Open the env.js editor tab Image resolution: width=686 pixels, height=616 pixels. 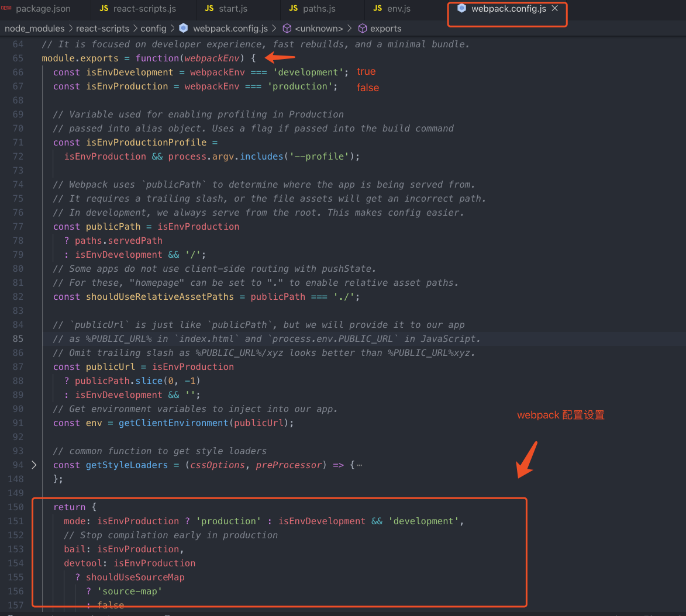tap(398, 9)
